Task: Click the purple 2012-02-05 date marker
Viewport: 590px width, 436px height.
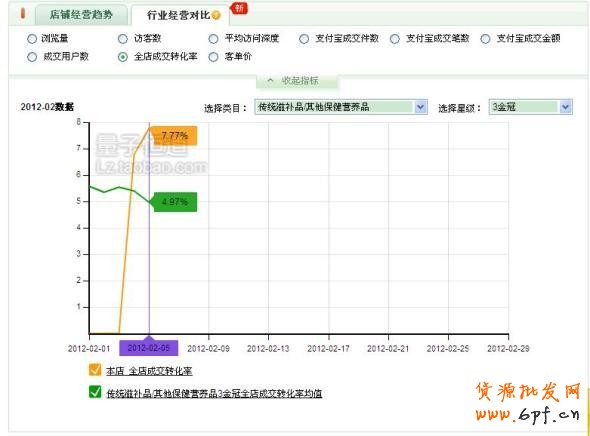Action: click(x=149, y=348)
